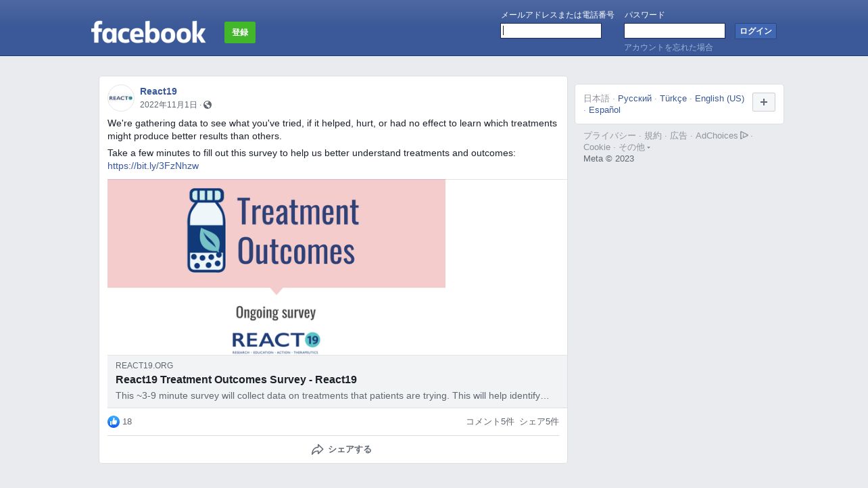Viewport: 868px width, 488px height.
Task: Focus the email or phone number field
Action: (x=551, y=31)
